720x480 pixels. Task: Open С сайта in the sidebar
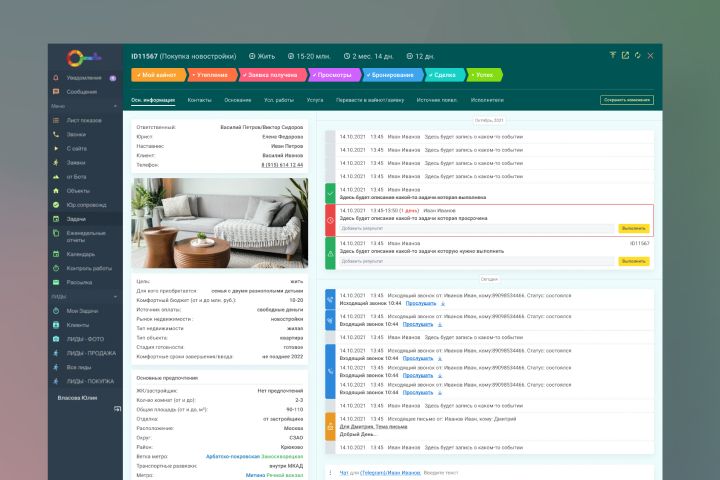point(77,148)
